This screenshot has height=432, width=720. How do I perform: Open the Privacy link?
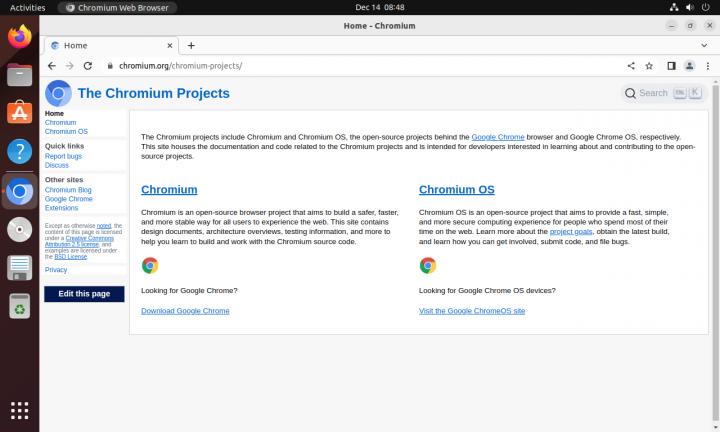point(56,269)
